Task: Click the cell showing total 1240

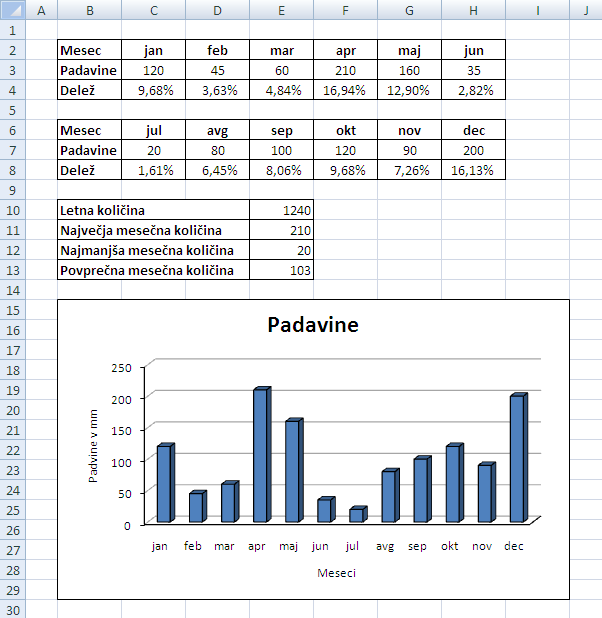Action: coord(281,210)
